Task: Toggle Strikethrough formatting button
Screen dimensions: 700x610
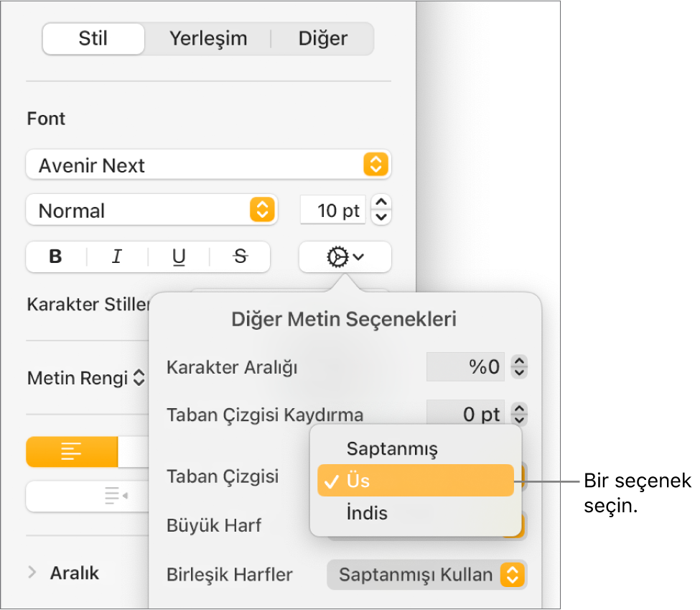Action: tap(241, 257)
